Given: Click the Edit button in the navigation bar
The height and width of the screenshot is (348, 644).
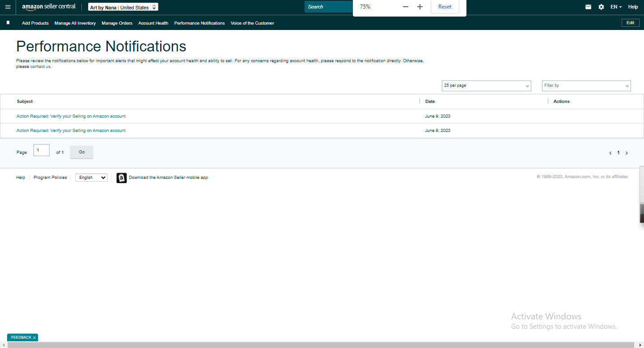Looking at the screenshot, I should pyautogui.click(x=631, y=23).
